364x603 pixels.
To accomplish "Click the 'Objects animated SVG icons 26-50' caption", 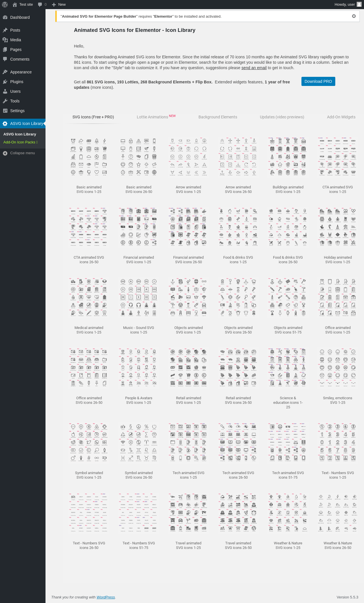I will coord(238,330).
